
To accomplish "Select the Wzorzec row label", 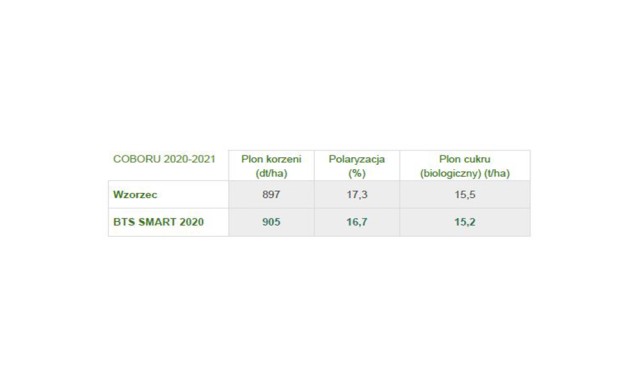I will (x=135, y=195).
